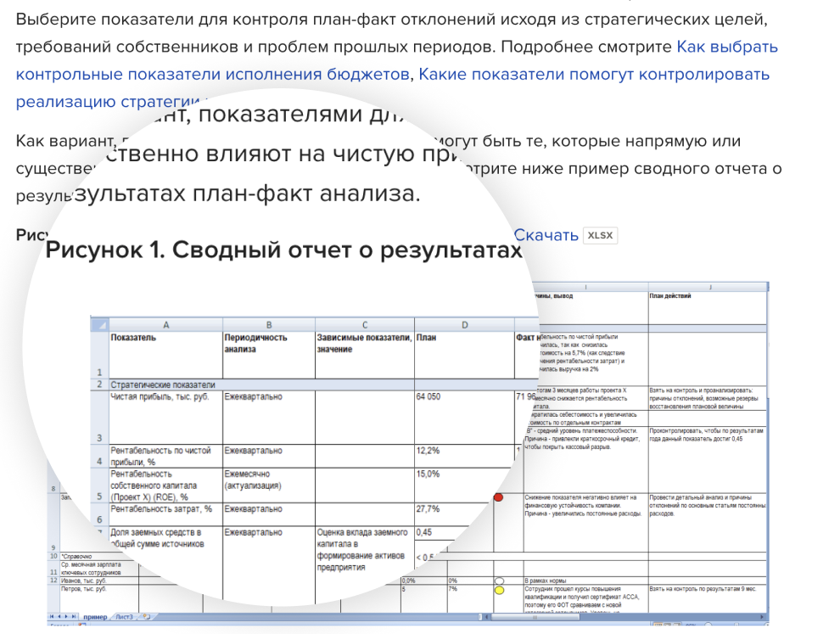
Task: Click the plan value '12,2%'
Action: click(464, 456)
